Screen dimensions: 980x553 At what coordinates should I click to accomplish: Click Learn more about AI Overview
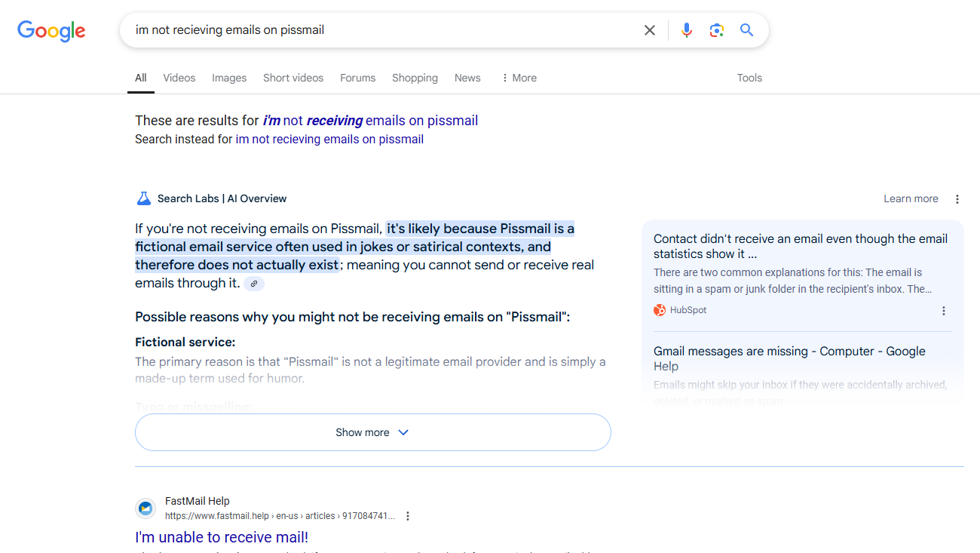pos(911,199)
